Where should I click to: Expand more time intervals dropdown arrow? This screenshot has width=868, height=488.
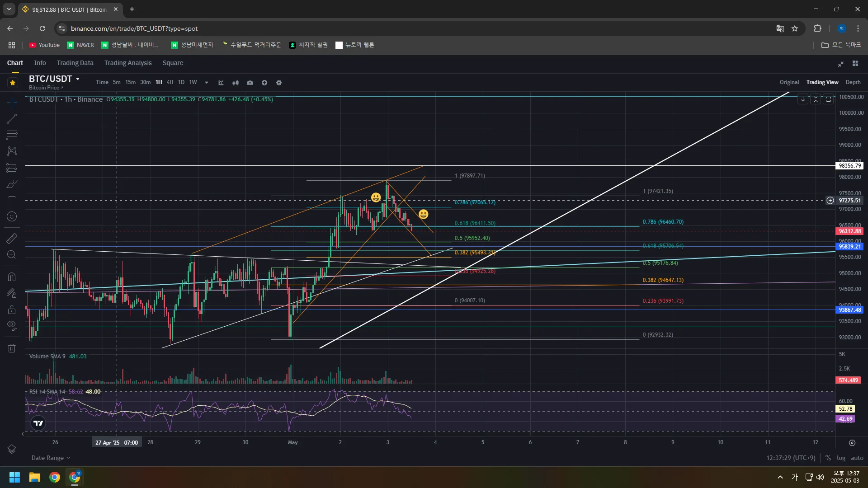coord(207,83)
